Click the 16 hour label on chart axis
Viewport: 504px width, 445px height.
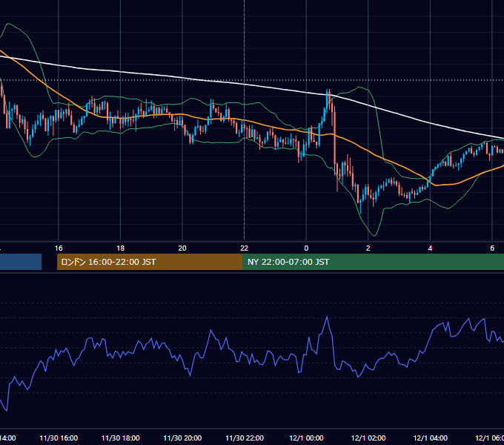(59, 248)
